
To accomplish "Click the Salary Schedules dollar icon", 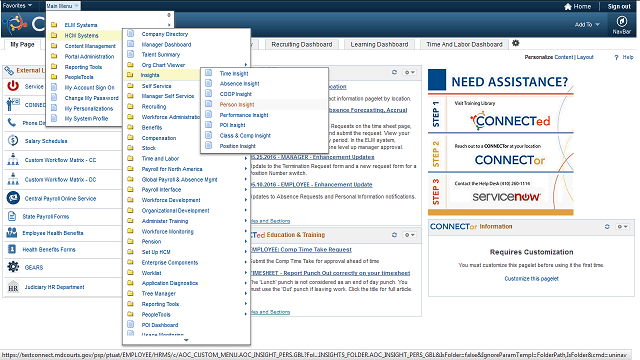I will [13, 140].
